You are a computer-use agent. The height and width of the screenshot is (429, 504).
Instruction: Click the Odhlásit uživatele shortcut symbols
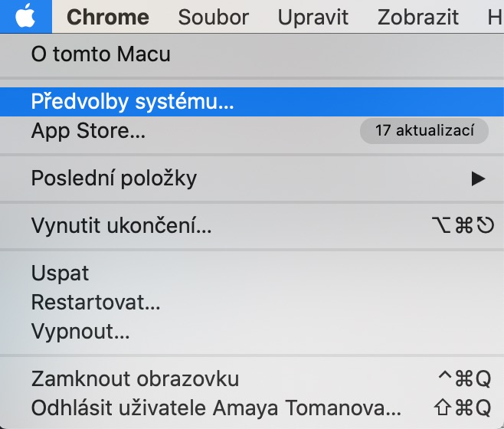pyautogui.click(x=463, y=406)
